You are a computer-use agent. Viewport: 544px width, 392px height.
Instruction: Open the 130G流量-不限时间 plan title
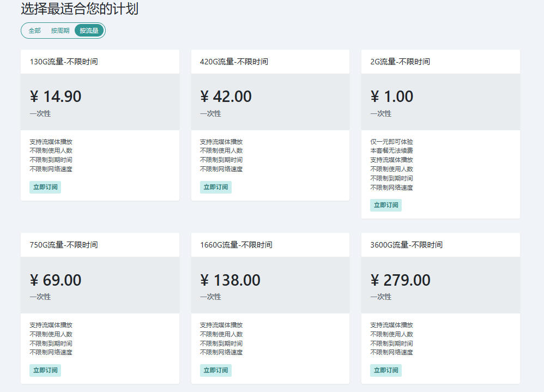[x=64, y=62]
